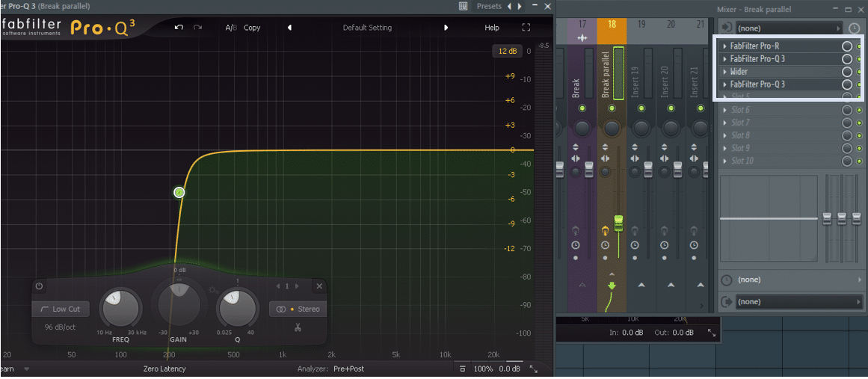Bypass the selected EQ band power button
The height and width of the screenshot is (379, 868).
pos(39,286)
